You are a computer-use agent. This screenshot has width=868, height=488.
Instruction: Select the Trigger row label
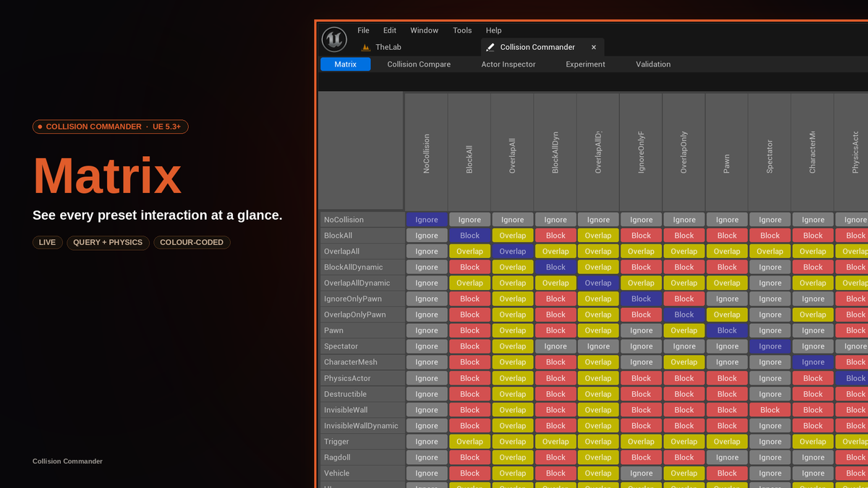pyautogui.click(x=362, y=442)
